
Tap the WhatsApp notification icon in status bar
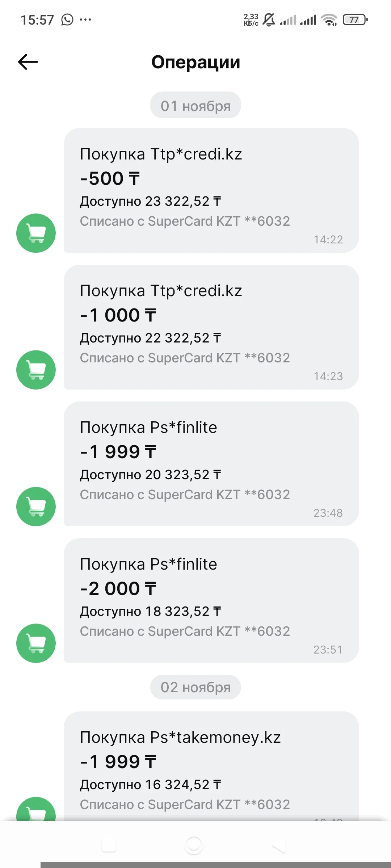(67, 20)
